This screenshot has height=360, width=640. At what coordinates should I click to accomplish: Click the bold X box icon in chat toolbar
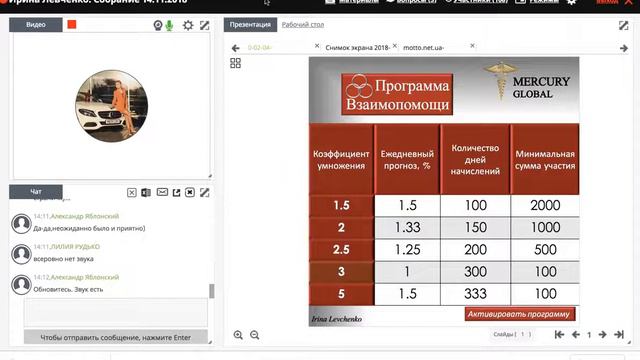pos(190,192)
